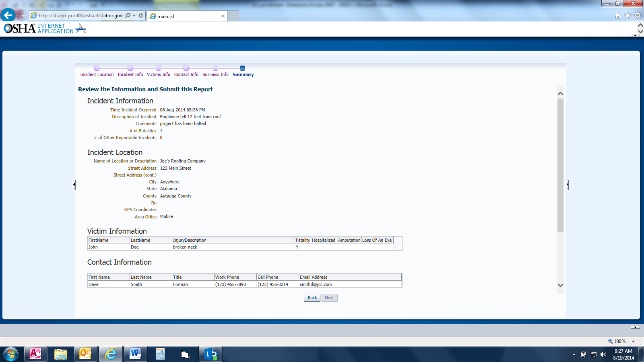Image resolution: width=644 pixels, height=362 pixels.
Task: Go back with the browser back arrow
Action: coord(8,15)
